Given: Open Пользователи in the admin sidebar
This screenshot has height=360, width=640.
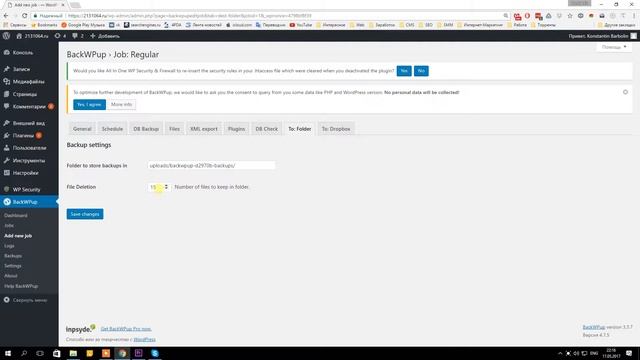Looking at the screenshot, I should [x=29, y=148].
